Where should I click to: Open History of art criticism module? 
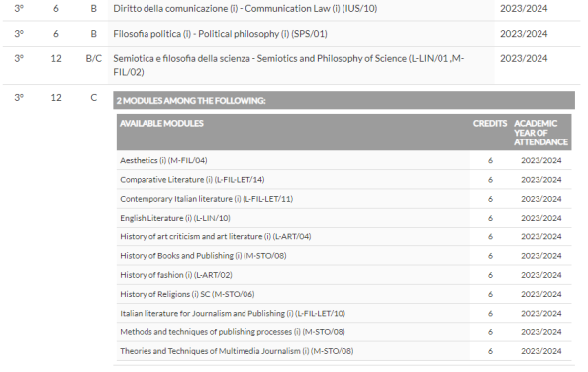[x=215, y=236]
